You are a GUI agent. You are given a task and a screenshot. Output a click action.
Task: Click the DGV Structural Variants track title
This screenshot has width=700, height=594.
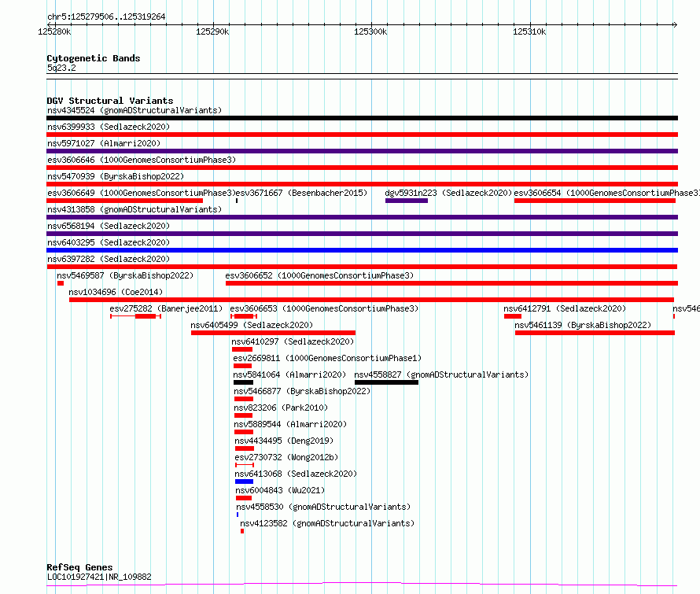[x=110, y=101]
